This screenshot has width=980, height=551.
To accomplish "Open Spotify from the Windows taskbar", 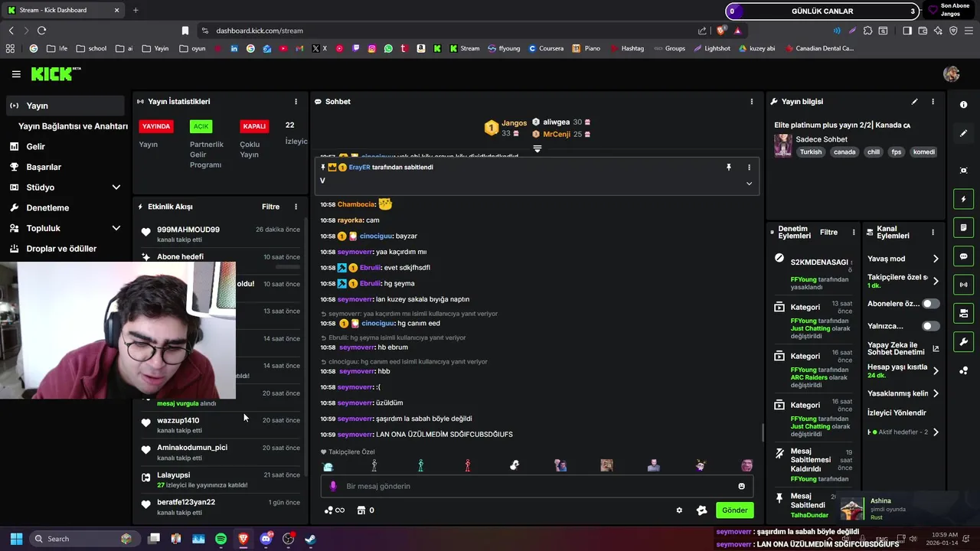I will click(x=220, y=539).
